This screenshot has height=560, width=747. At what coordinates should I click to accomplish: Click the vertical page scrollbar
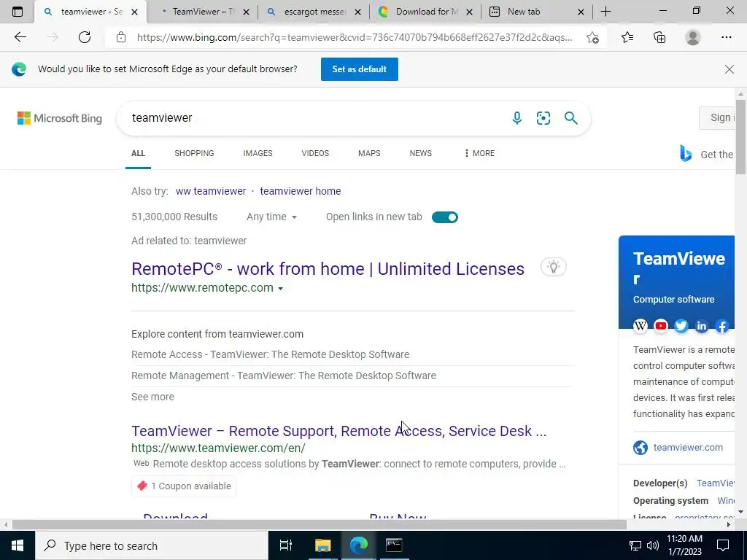(x=740, y=136)
